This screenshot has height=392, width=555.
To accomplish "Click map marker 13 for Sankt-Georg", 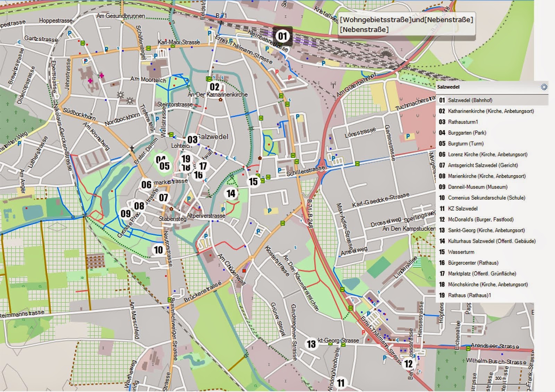I will (x=311, y=344).
